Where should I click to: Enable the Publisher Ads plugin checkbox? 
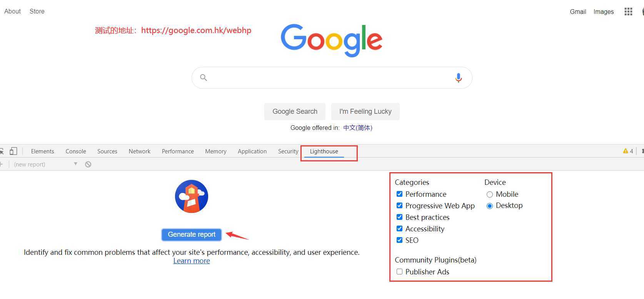pos(400,272)
